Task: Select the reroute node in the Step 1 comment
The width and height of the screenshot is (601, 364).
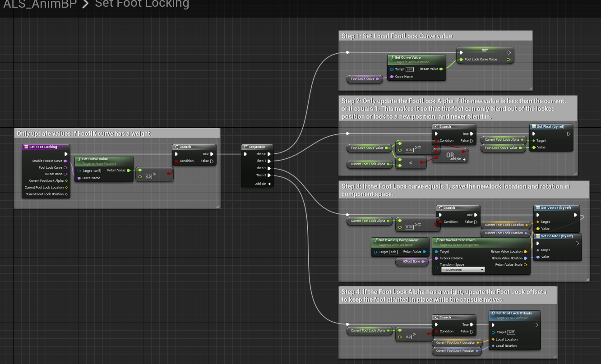Action: point(347,52)
